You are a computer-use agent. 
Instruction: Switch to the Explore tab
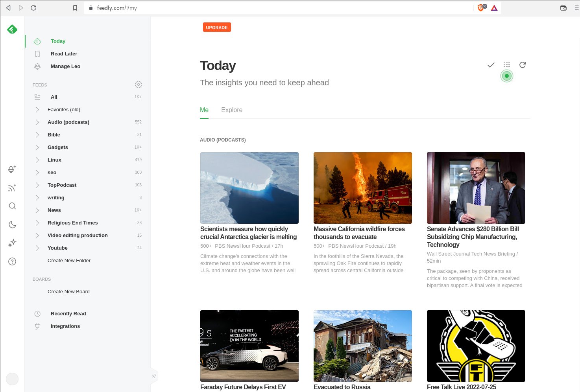pos(231,110)
